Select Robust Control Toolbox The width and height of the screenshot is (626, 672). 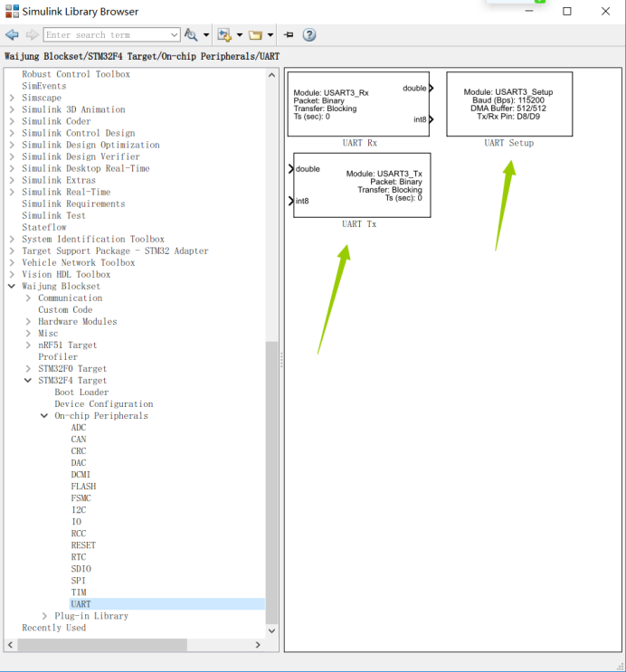(76, 74)
